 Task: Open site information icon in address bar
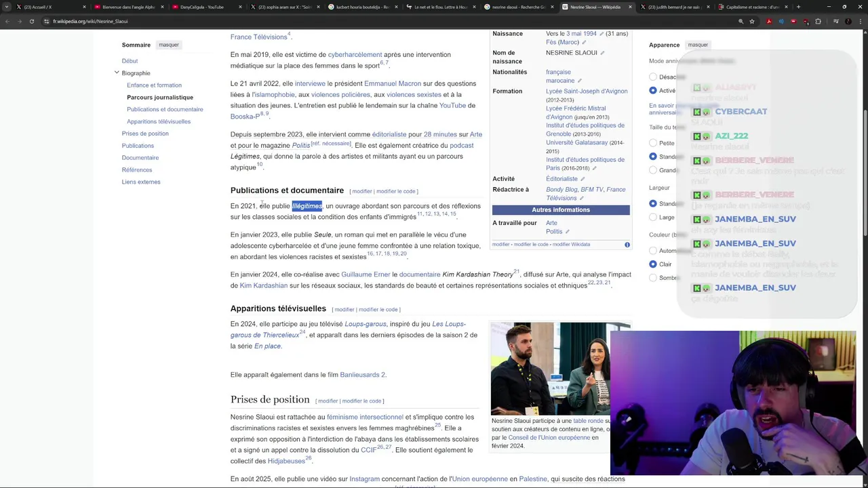click(46, 21)
